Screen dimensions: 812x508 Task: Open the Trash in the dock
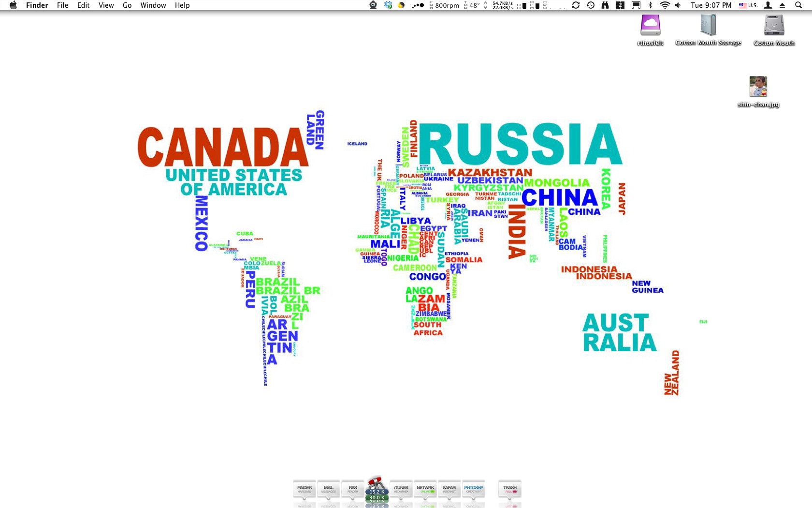[510, 489]
